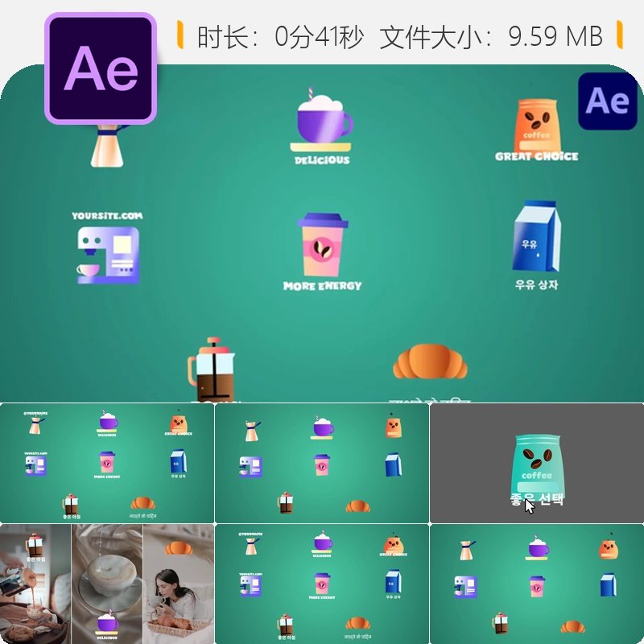
Task: Select the cezve coffee pot in large preview
Action: 108,146
